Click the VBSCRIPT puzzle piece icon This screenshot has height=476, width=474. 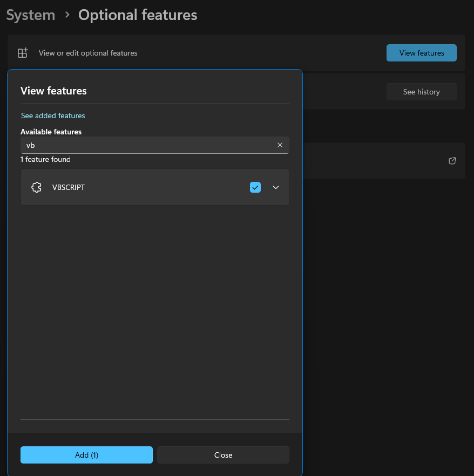pos(36,187)
